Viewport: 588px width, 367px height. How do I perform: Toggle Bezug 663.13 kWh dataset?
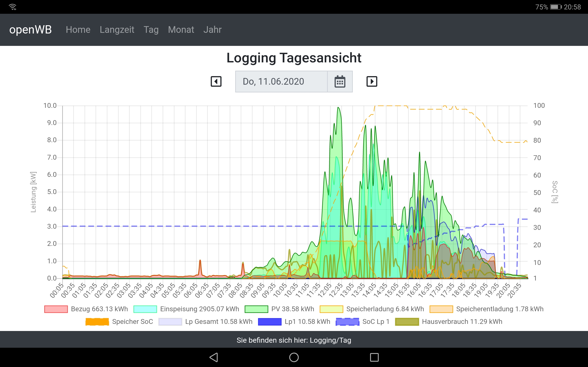point(86,309)
